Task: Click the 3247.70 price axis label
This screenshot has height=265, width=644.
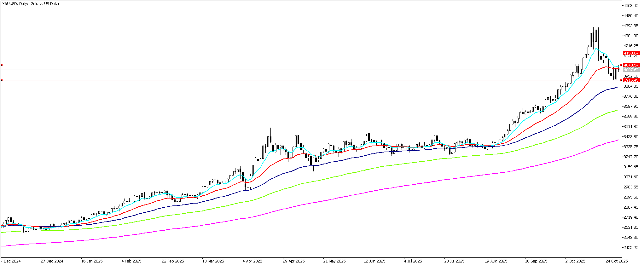Action: tap(631, 157)
